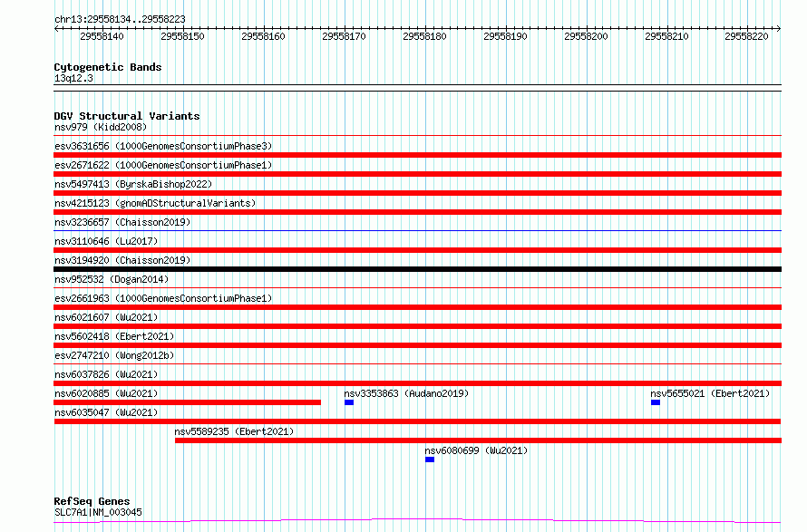Click the nsv6020885 (Wu2021) label
The height and width of the screenshot is (532, 807).
pyautogui.click(x=106, y=393)
